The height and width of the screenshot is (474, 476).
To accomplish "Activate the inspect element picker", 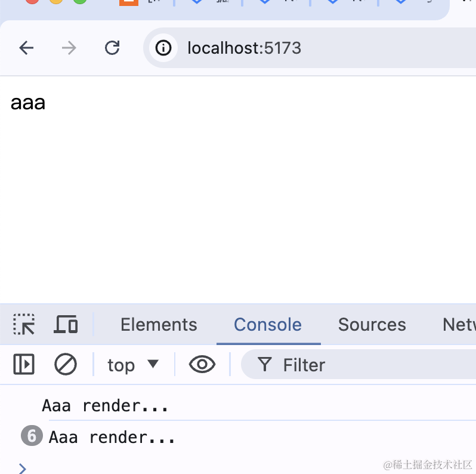I will click(x=24, y=324).
